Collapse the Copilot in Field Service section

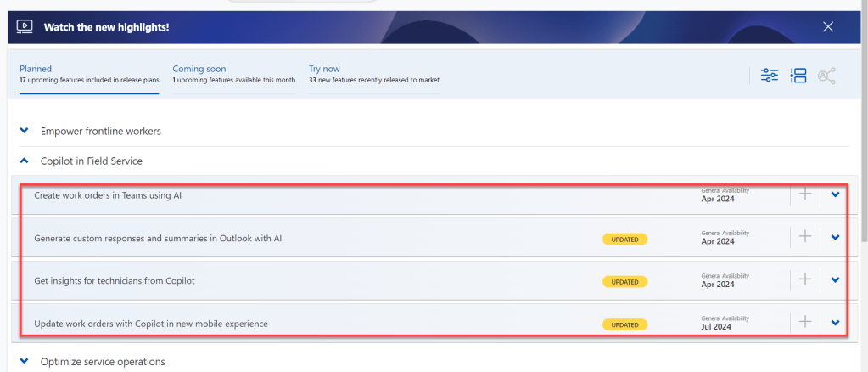(x=25, y=161)
